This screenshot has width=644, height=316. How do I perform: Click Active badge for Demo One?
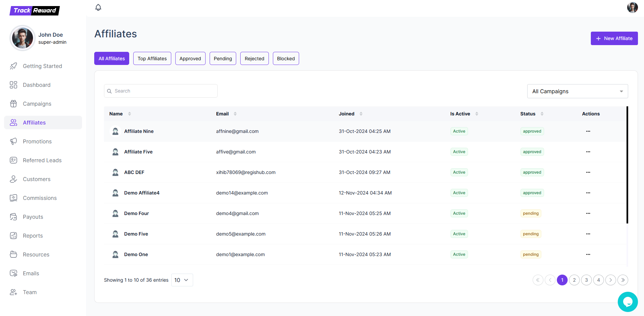coord(459,254)
